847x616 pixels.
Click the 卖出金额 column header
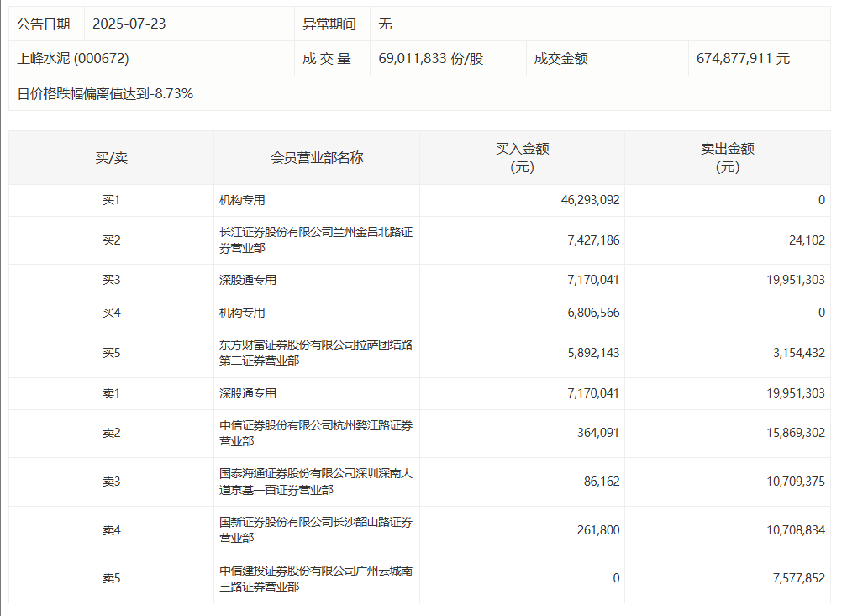[727, 157]
